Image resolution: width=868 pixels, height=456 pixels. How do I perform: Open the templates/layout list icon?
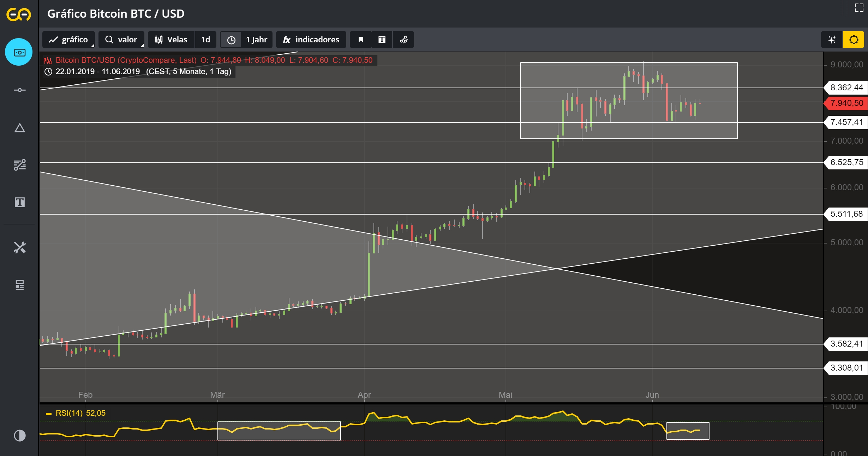point(19,285)
